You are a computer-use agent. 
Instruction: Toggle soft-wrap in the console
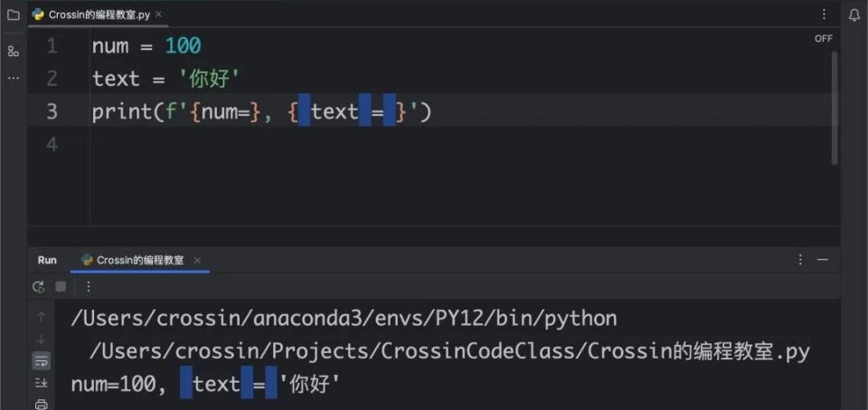pyautogui.click(x=41, y=361)
